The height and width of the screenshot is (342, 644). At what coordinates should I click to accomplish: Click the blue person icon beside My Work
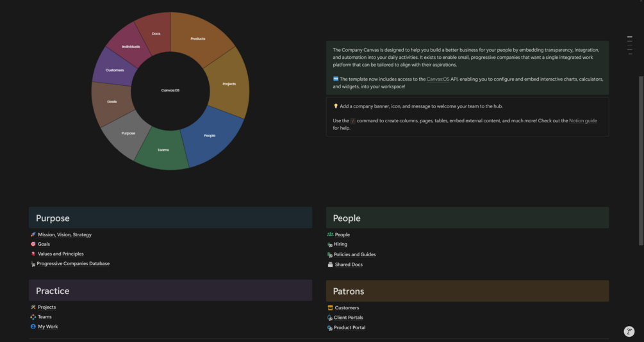click(33, 327)
